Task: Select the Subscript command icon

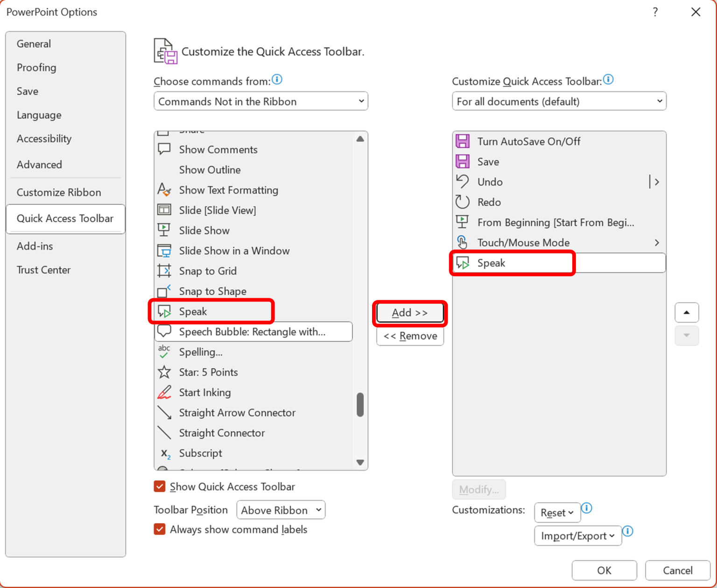Action: (164, 453)
